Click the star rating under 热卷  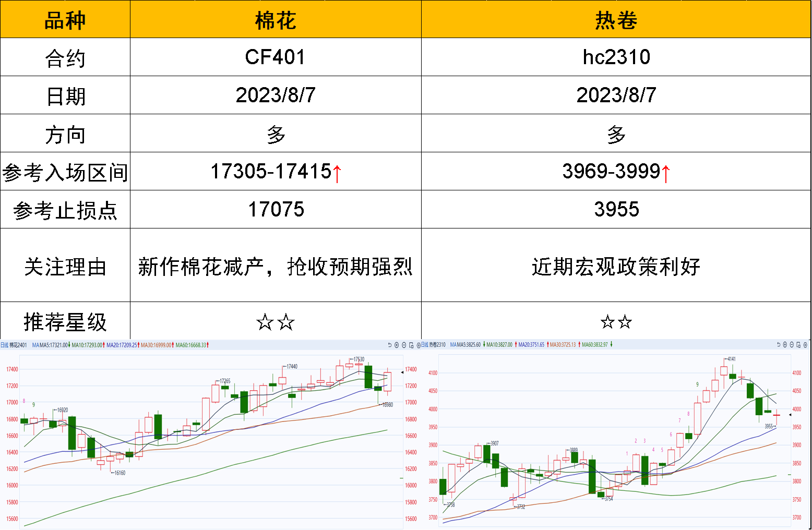[616, 322]
